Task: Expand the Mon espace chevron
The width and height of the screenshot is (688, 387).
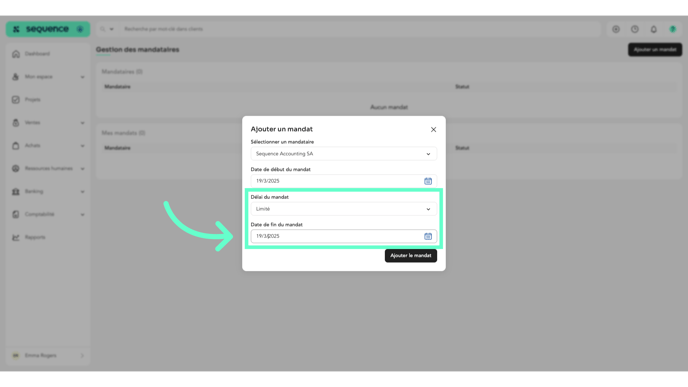Action: point(82,77)
